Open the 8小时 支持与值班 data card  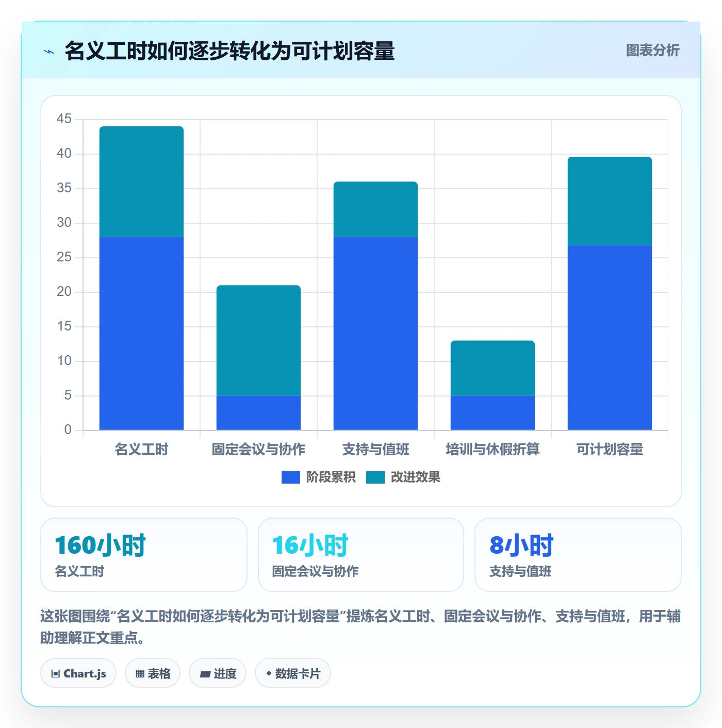(578, 555)
